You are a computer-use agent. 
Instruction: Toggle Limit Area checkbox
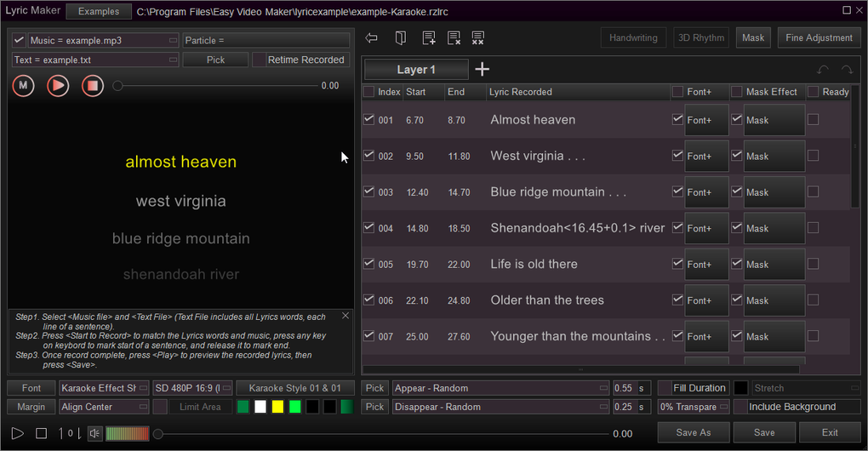coord(160,407)
